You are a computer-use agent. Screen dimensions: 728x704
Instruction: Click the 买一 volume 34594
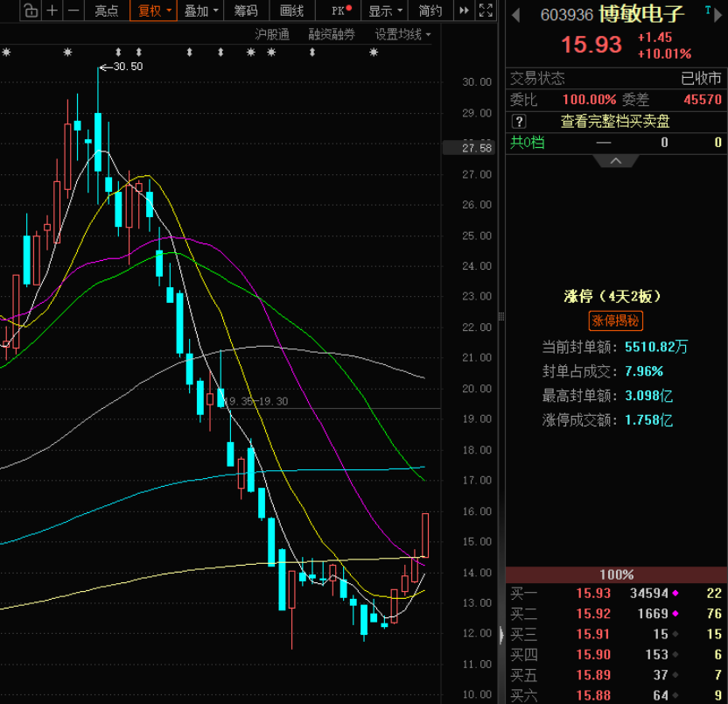tap(649, 593)
